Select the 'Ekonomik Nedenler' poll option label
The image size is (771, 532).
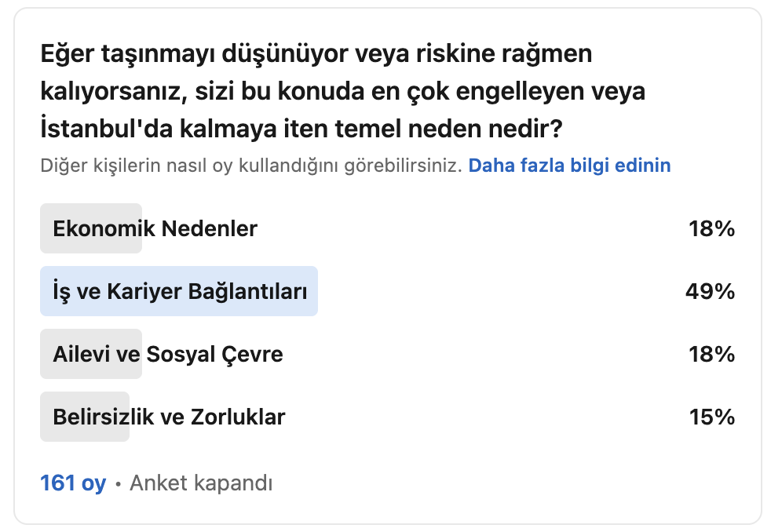tap(155, 228)
